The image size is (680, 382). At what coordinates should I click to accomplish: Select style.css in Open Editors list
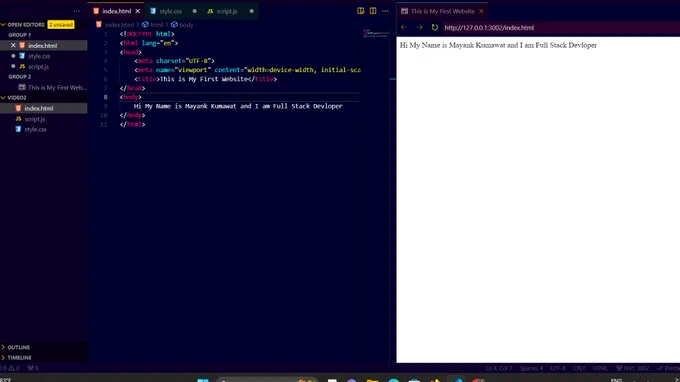(x=39, y=56)
